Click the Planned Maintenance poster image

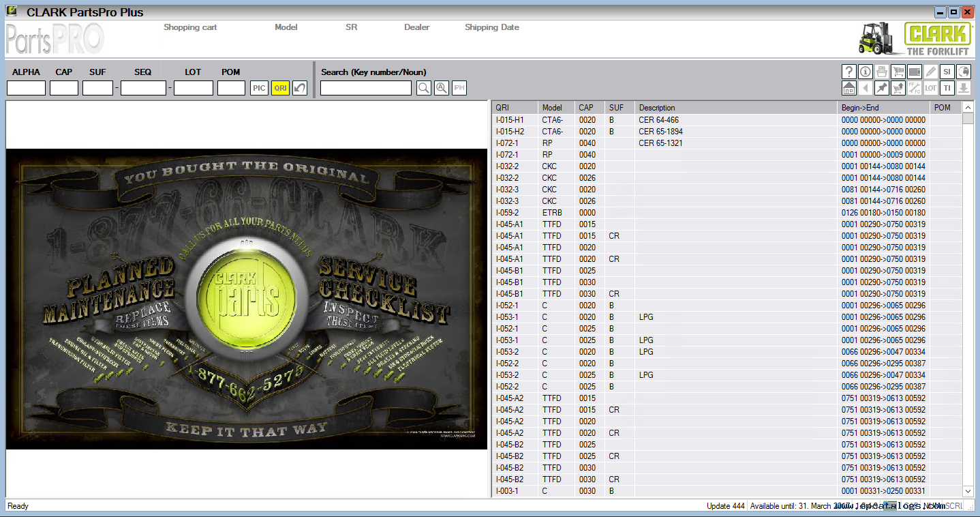click(247, 299)
